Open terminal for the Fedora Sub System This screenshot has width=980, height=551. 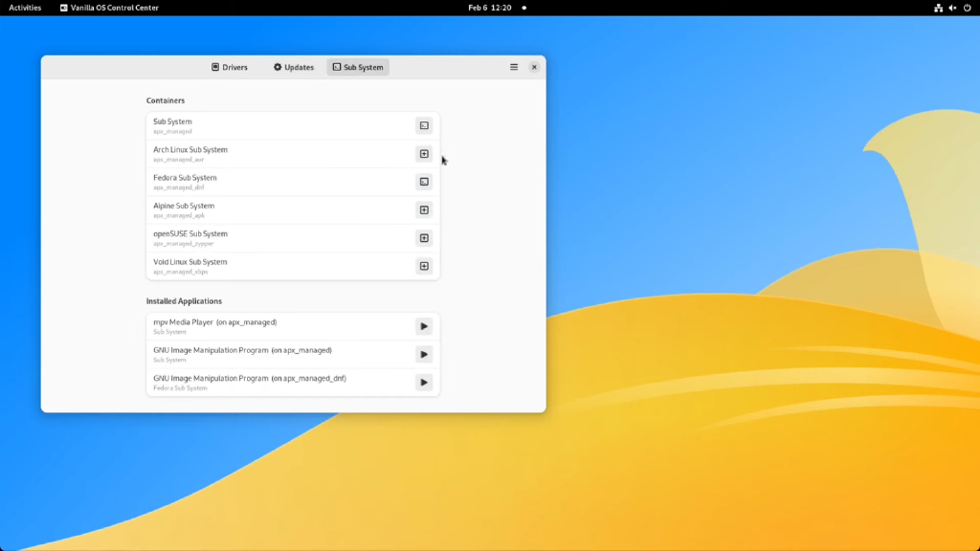424,182
